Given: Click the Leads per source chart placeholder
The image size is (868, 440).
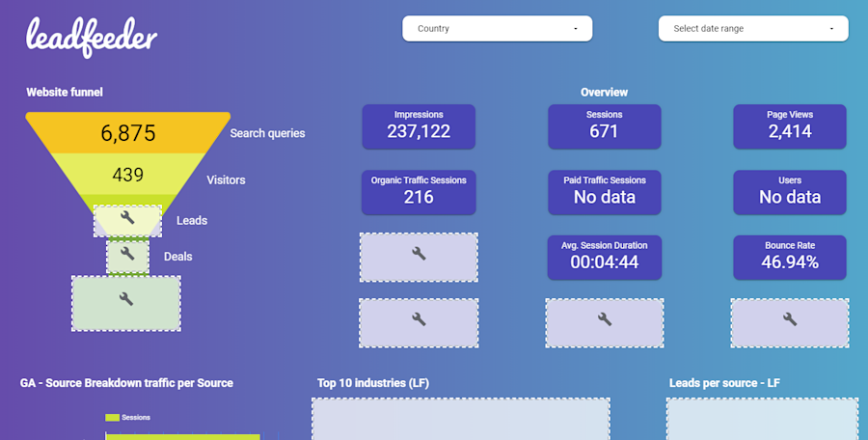Looking at the screenshot, I should (762, 419).
